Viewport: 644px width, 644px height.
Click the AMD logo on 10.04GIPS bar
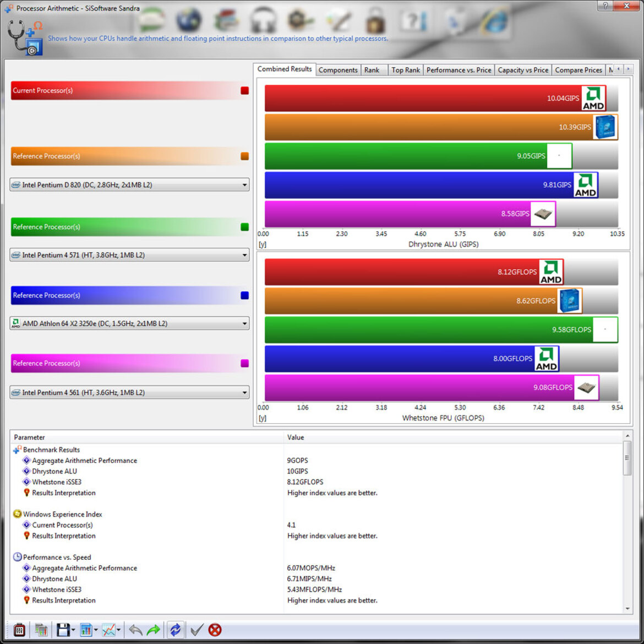(x=593, y=98)
